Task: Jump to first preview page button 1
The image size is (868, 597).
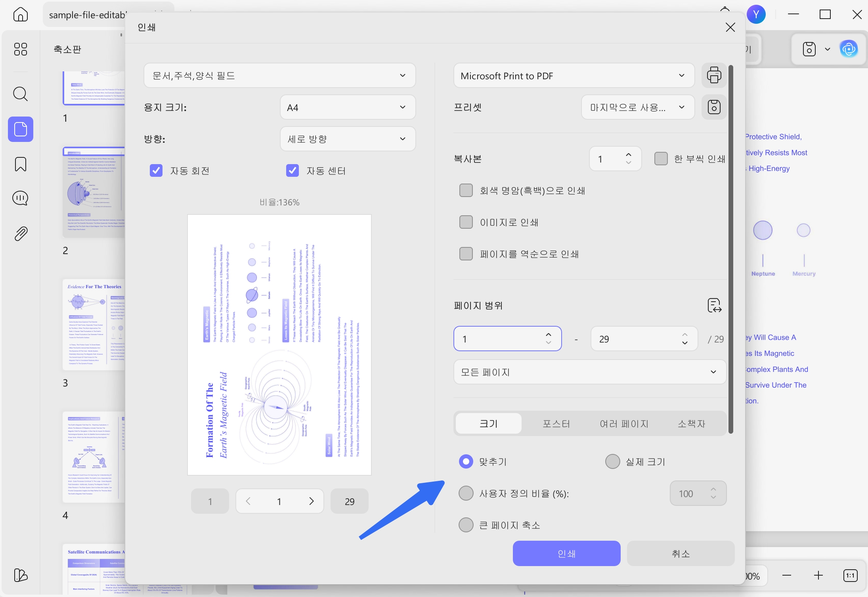Action: click(x=210, y=501)
